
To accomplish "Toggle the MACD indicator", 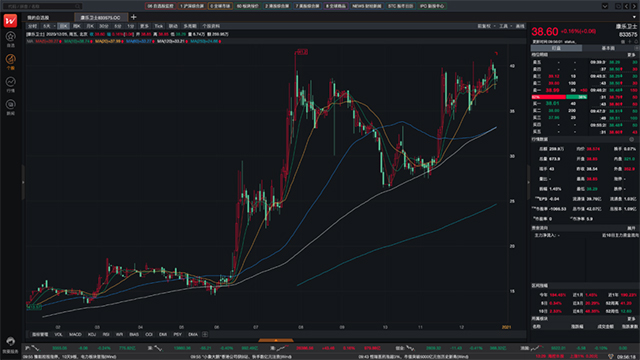I will [75, 334].
